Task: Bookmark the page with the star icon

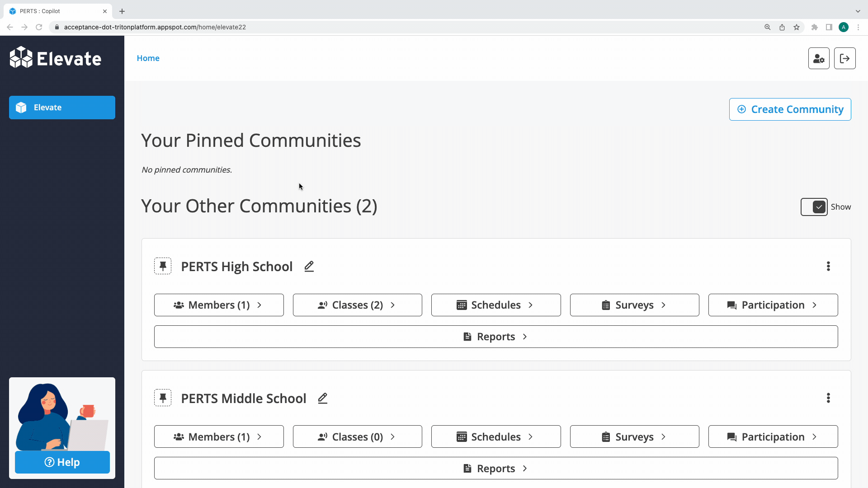Action: tap(797, 27)
